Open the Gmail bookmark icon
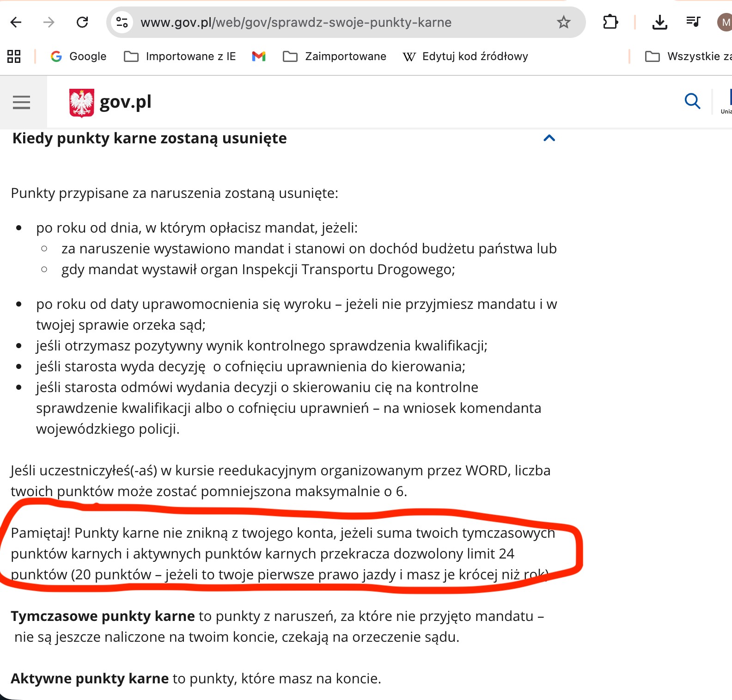This screenshot has width=732, height=700. [x=259, y=56]
